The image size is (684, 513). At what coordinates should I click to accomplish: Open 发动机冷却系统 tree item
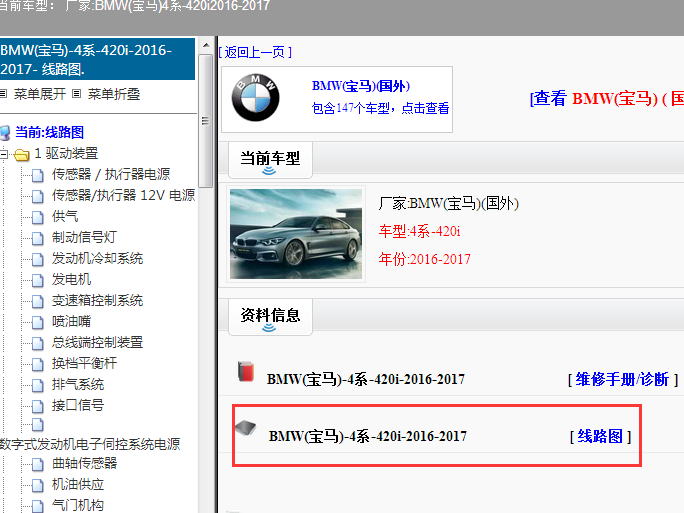pos(97,258)
